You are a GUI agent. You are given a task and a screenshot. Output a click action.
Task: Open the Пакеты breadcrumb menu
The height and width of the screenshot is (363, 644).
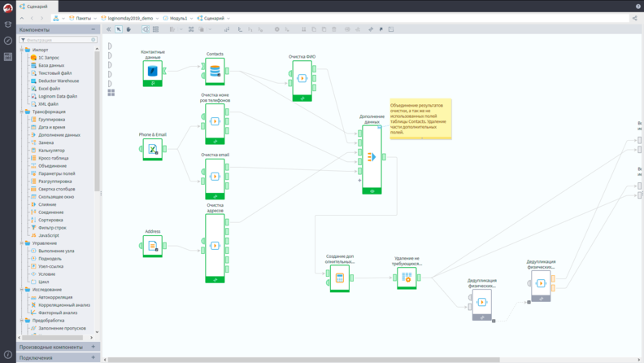84,19
